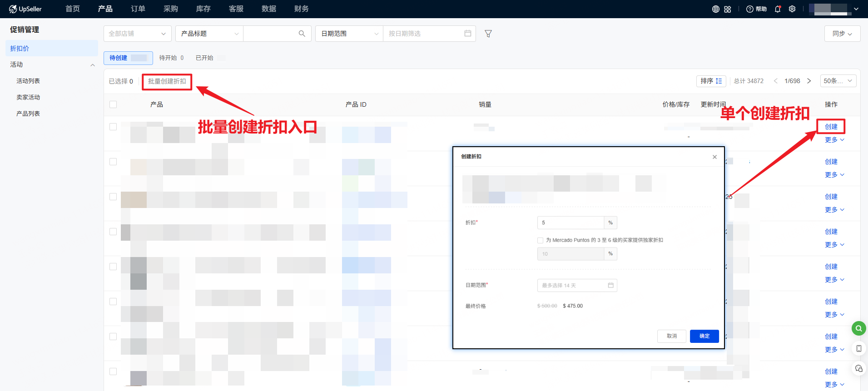
Task: Go to next page arrow
Action: 809,81
